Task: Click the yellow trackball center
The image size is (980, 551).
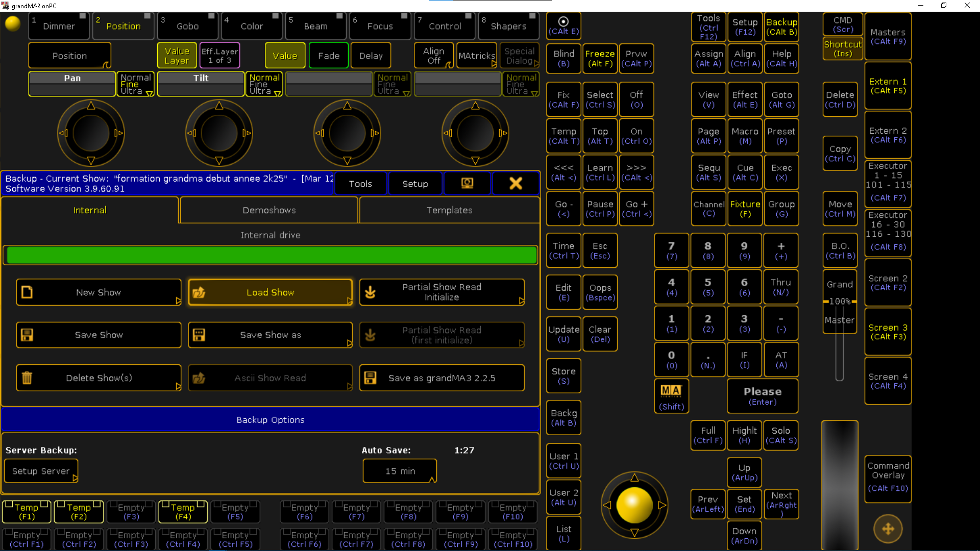Action: click(634, 505)
